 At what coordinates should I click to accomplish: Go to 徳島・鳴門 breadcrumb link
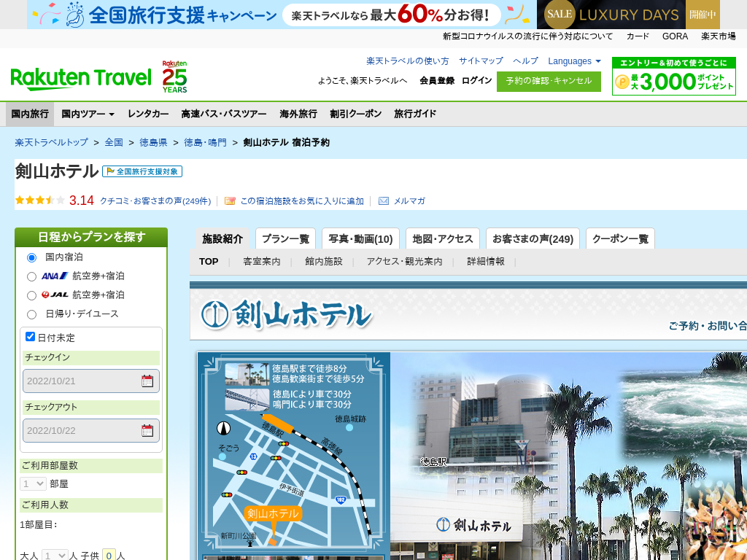205,142
